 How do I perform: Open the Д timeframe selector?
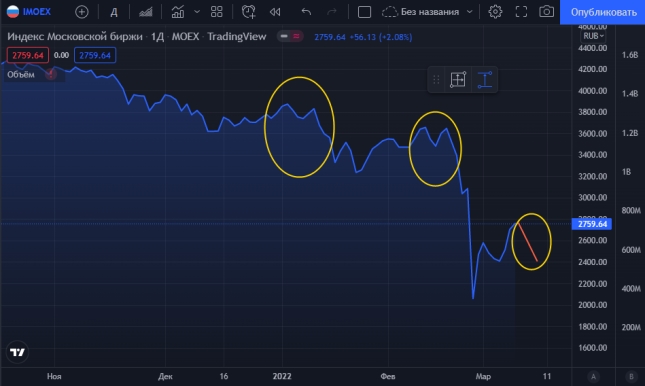(114, 12)
